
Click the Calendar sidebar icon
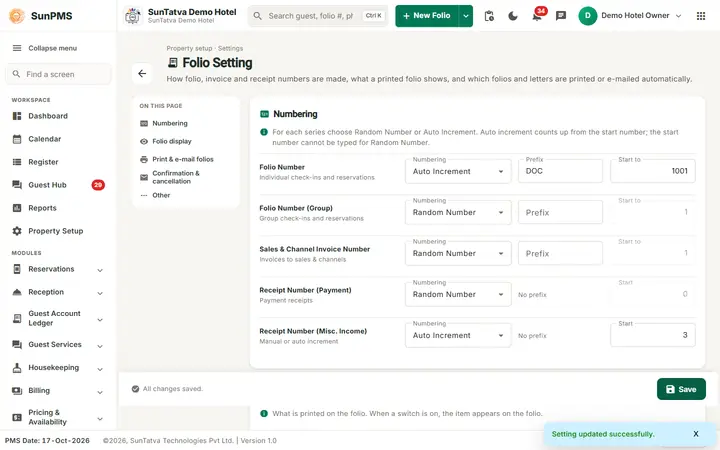click(x=17, y=139)
